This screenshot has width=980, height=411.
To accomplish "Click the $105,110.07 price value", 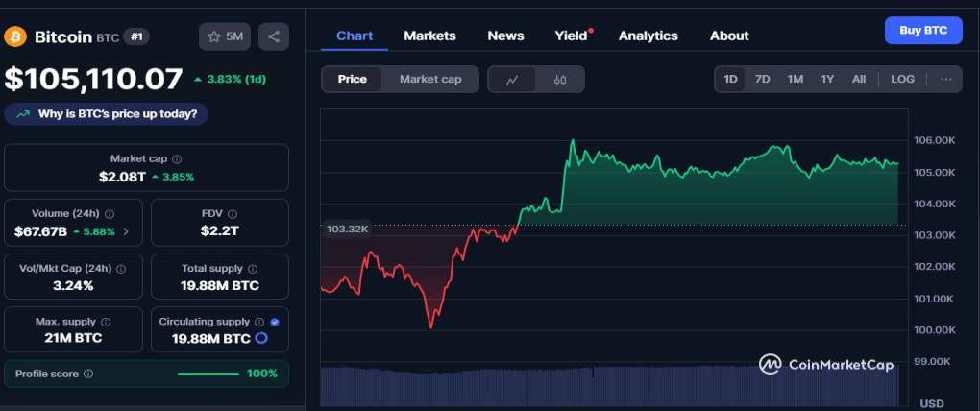I will tap(94, 79).
